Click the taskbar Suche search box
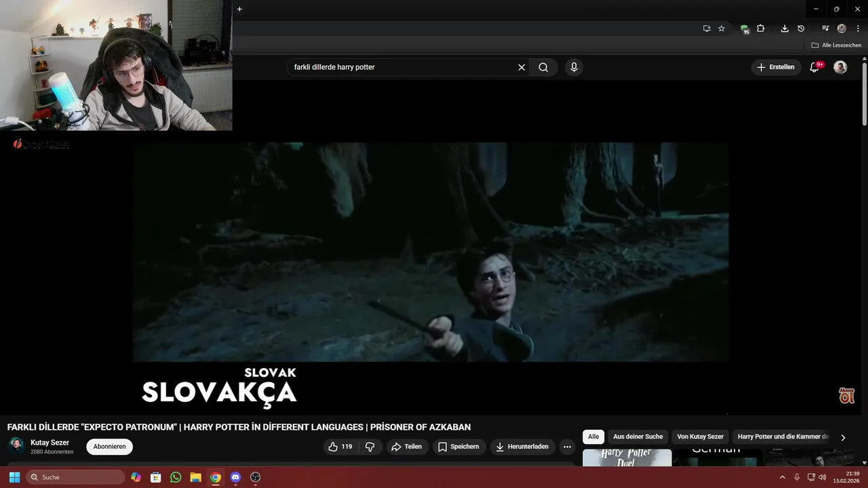 pos(76,477)
